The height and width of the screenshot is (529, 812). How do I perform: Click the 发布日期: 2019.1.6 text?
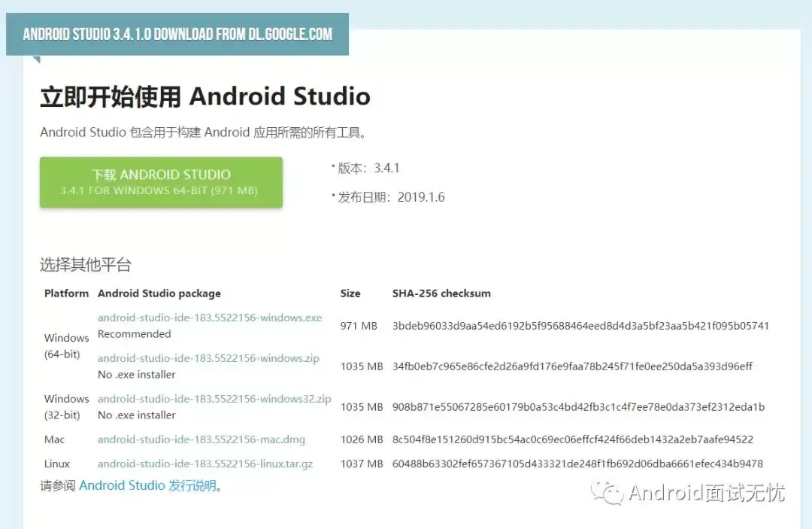(x=391, y=197)
